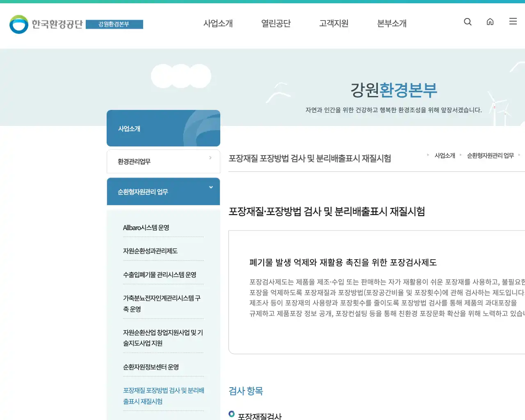Click the search magnifier icon
This screenshot has height=420, width=525.
point(468,22)
